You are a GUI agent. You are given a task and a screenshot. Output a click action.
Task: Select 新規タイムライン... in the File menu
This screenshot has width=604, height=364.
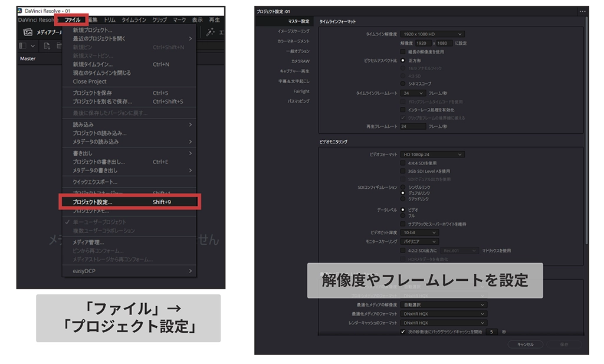click(129, 64)
